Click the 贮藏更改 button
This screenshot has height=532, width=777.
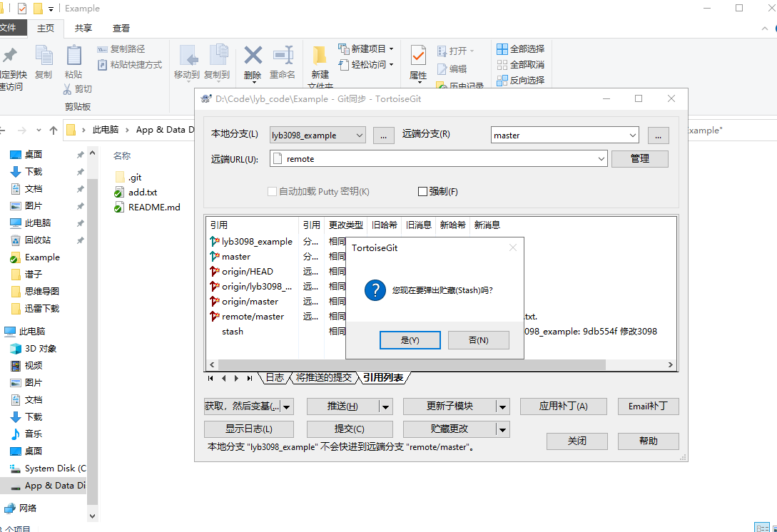450,429
